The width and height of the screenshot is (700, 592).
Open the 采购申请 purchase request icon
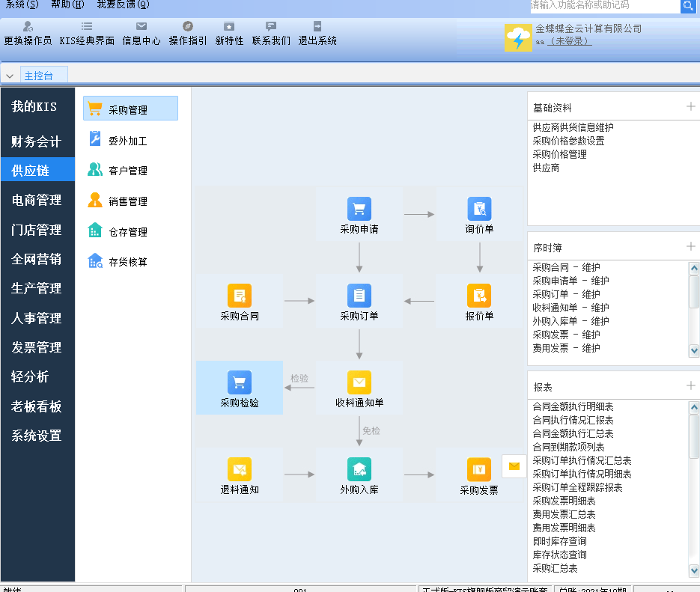[x=359, y=210]
